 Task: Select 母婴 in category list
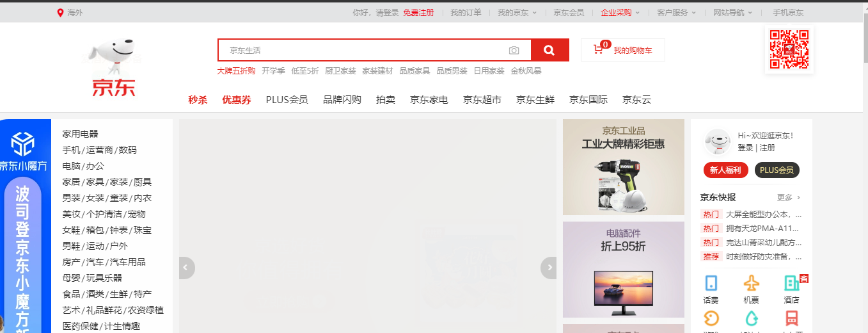71,278
